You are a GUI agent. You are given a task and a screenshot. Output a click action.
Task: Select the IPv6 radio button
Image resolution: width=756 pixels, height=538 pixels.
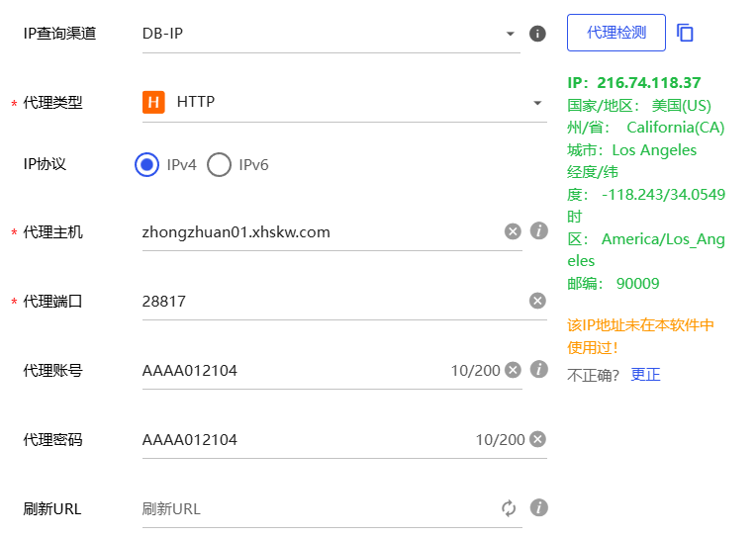219,165
